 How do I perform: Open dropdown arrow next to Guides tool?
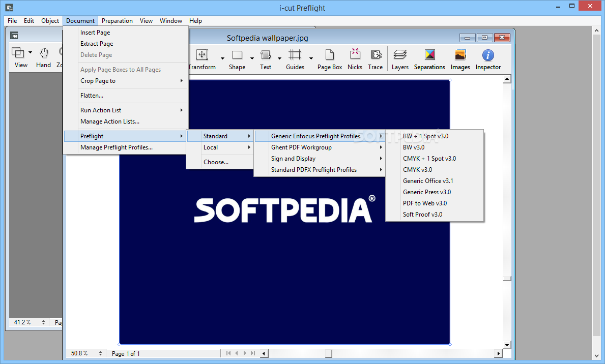[x=311, y=58]
